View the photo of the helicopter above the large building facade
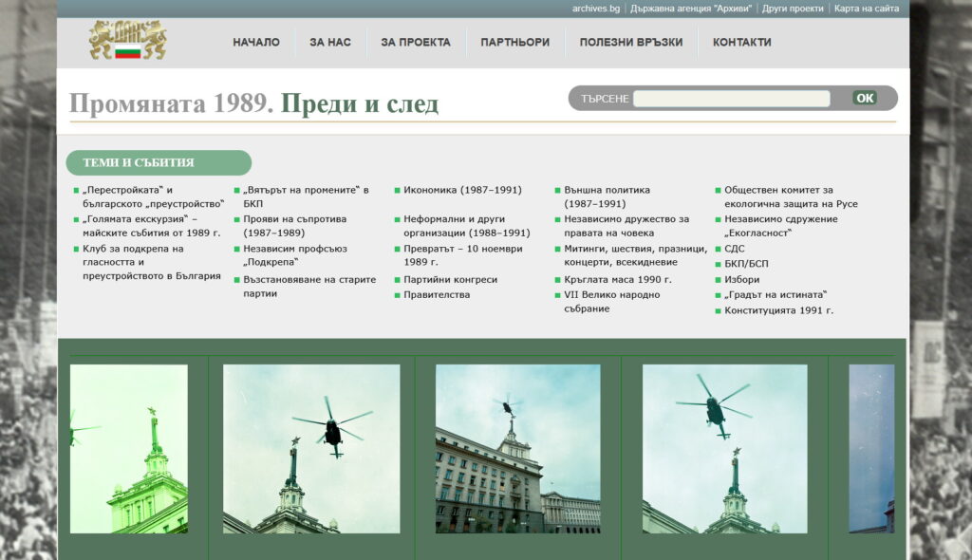 [517, 449]
